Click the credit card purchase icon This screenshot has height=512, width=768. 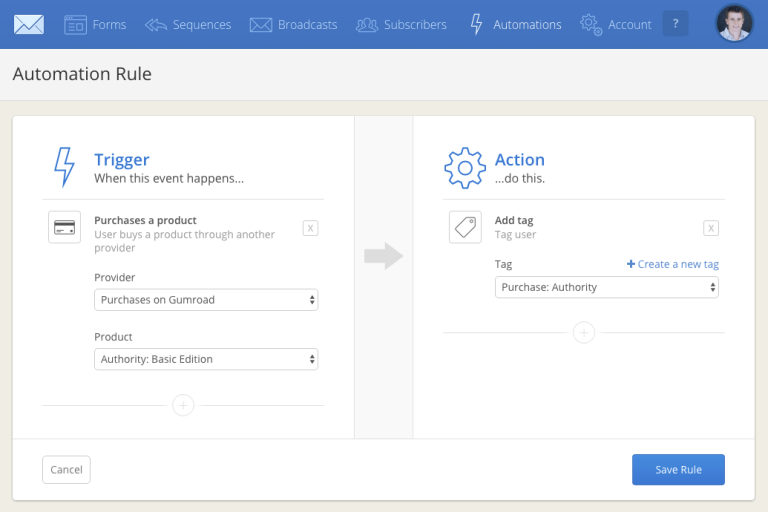[65, 227]
